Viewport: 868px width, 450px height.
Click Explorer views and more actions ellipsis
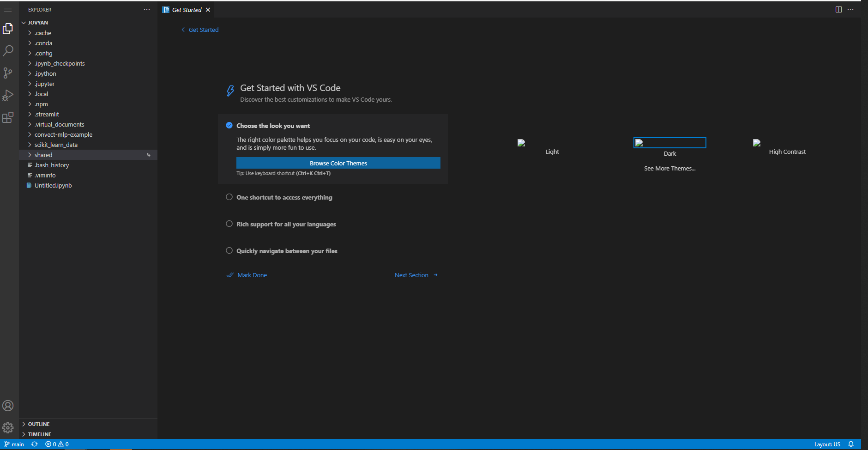[x=147, y=10]
